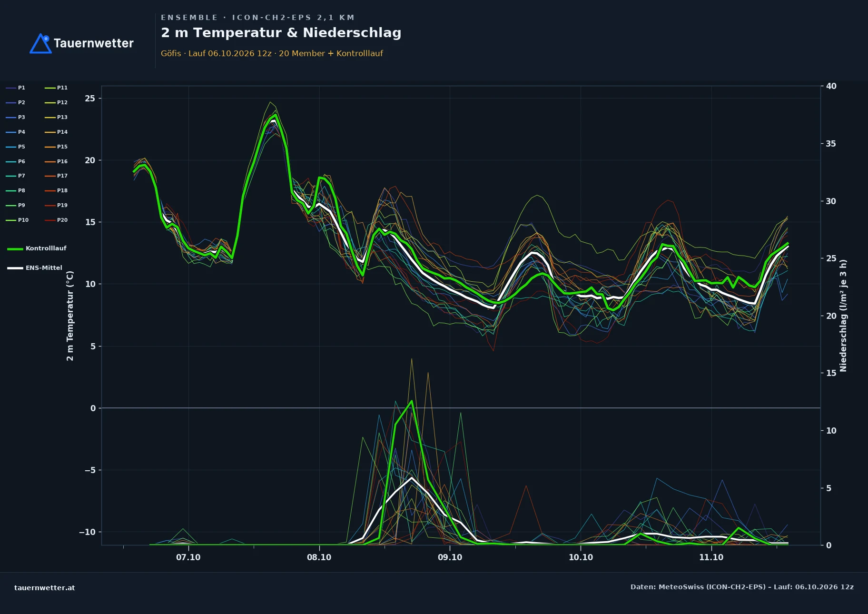Select the P6 legend entry
The height and width of the screenshot is (614, 868).
15,161
